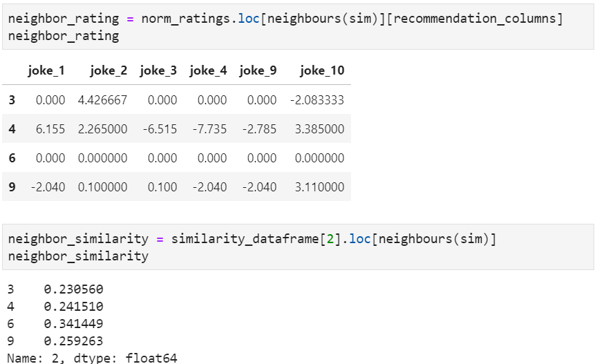Click the joke_3 column header
Screen dimensions: 597x364
158,70
